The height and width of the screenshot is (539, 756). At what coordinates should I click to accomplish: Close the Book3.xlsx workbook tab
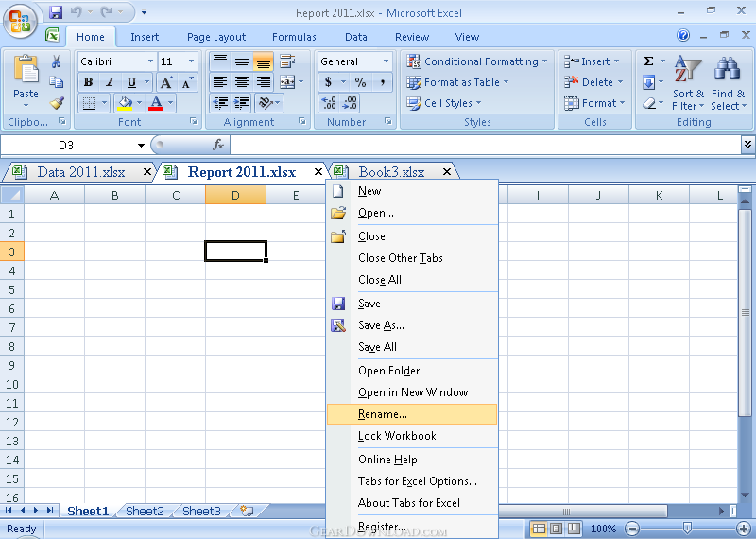click(447, 171)
